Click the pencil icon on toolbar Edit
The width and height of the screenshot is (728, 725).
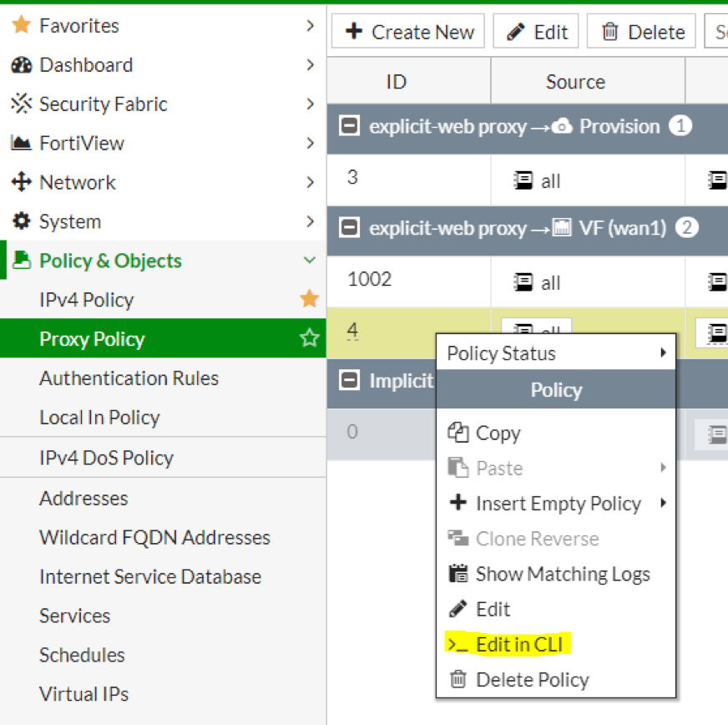click(x=516, y=32)
